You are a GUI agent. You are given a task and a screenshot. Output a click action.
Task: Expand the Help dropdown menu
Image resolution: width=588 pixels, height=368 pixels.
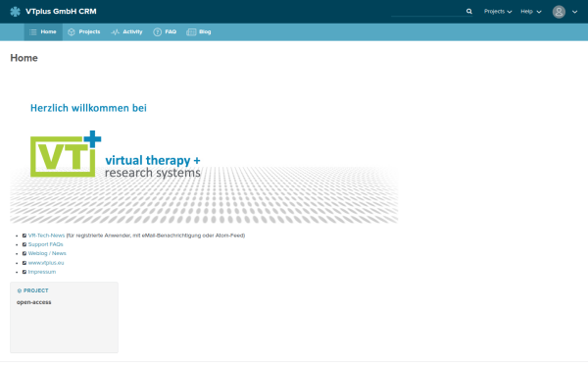click(530, 12)
